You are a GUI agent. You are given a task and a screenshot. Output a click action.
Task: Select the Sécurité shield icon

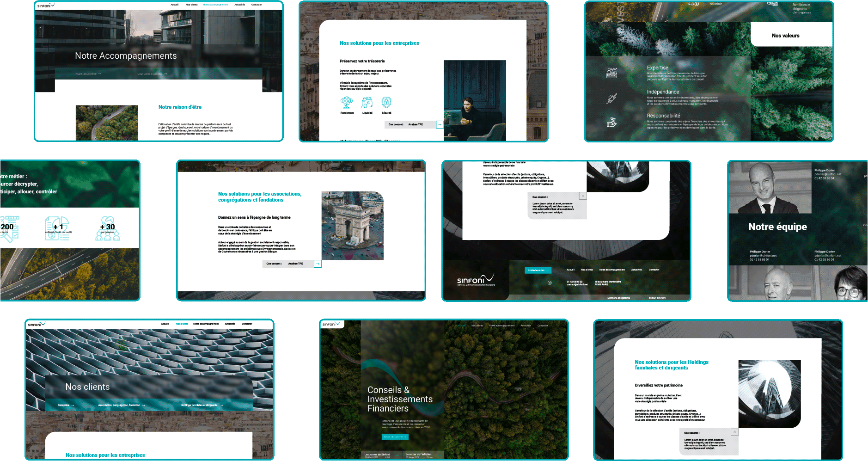click(x=386, y=103)
